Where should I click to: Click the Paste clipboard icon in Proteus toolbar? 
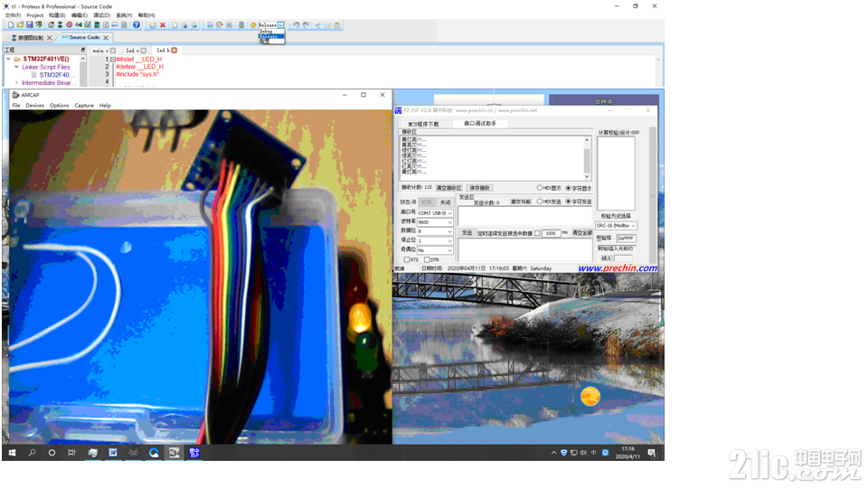337,25
